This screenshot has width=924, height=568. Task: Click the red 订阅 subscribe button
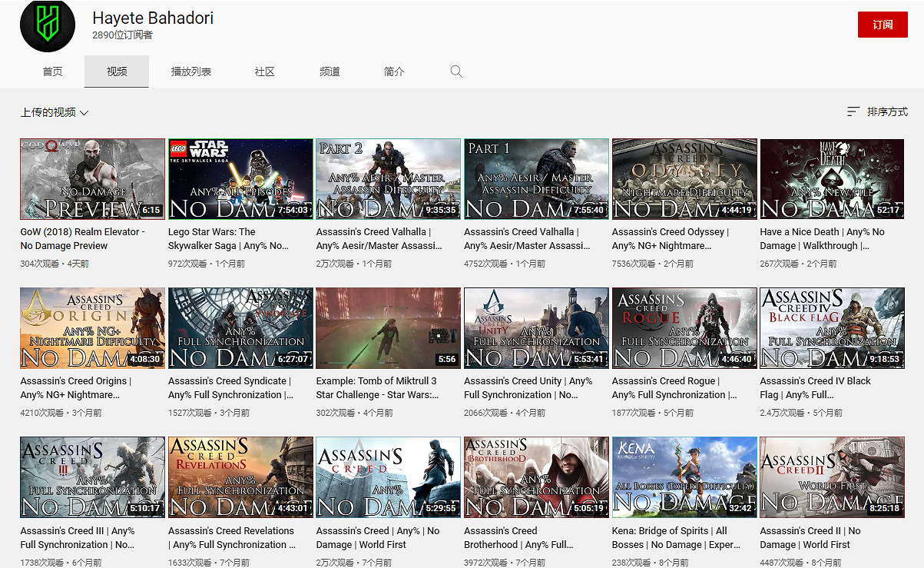point(882,25)
